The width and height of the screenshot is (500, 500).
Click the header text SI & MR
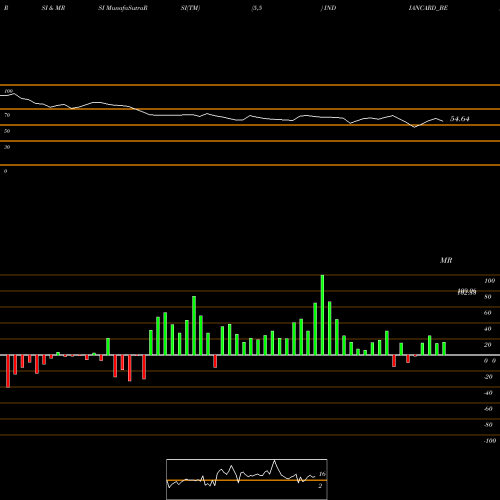(53, 8)
